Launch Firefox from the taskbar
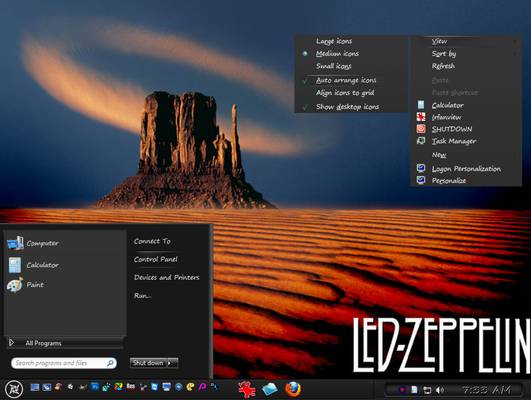 tap(293, 389)
